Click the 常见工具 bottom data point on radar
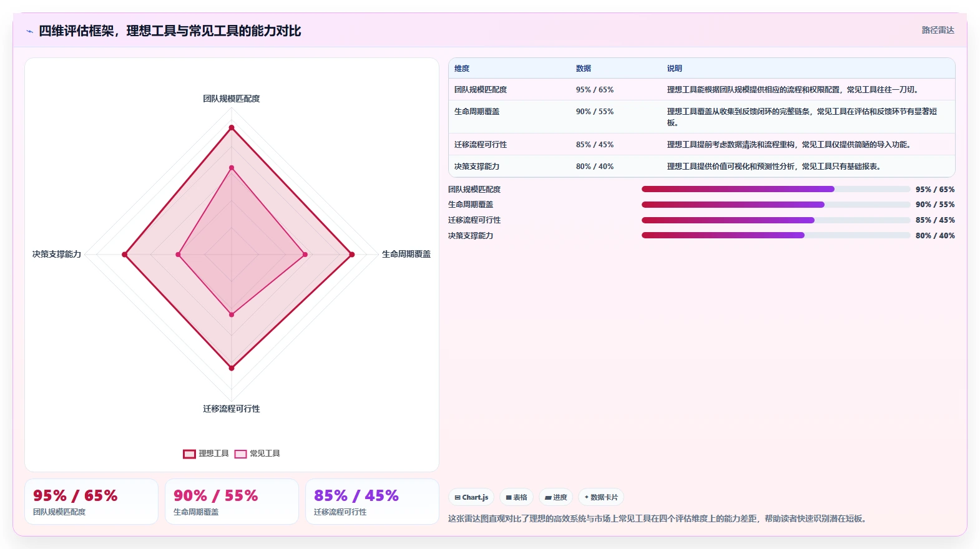This screenshot has width=980, height=549. (x=232, y=314)
